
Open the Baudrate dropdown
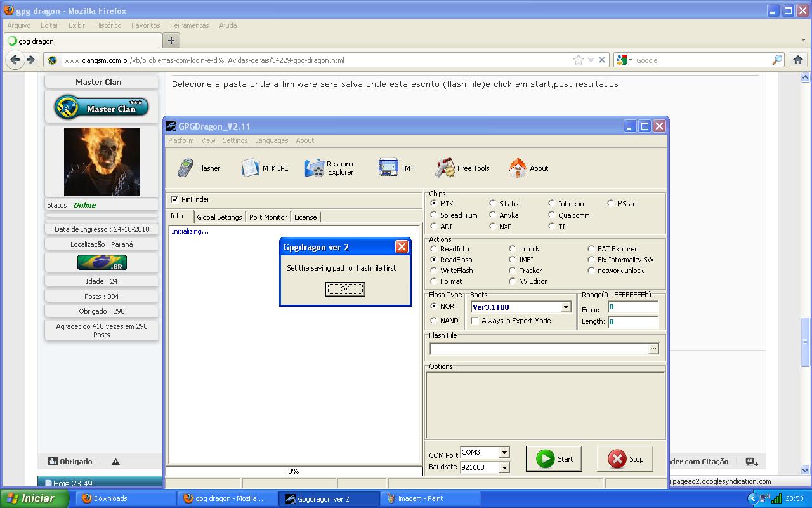coord(504,467)
